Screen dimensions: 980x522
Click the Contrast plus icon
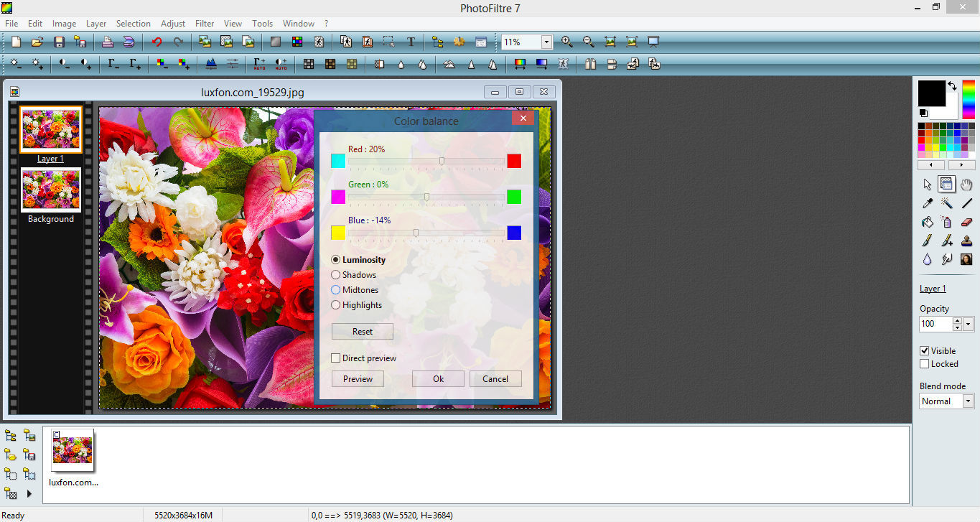tap(86, 64)
